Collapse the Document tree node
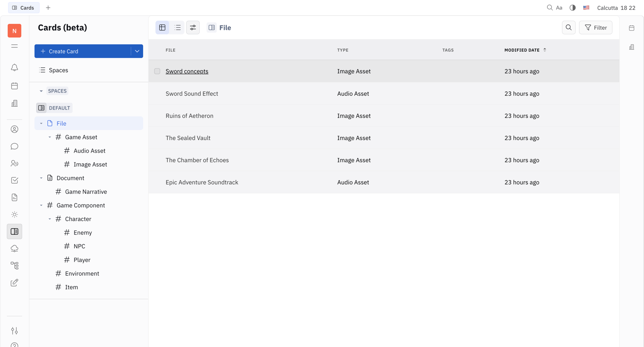 pyautogui.click(x=41, y=178)
